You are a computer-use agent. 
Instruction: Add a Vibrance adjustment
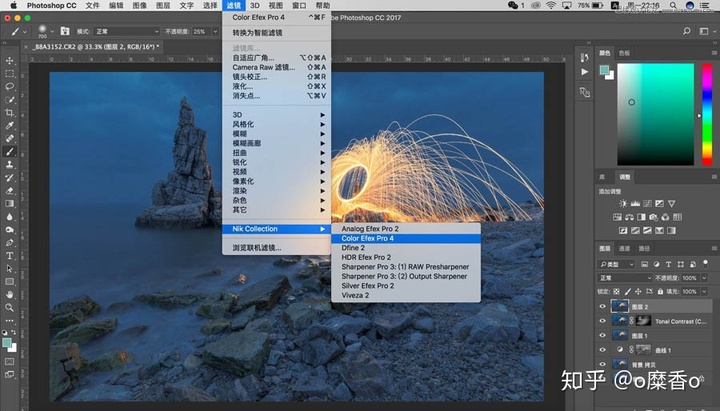point(672,203)
